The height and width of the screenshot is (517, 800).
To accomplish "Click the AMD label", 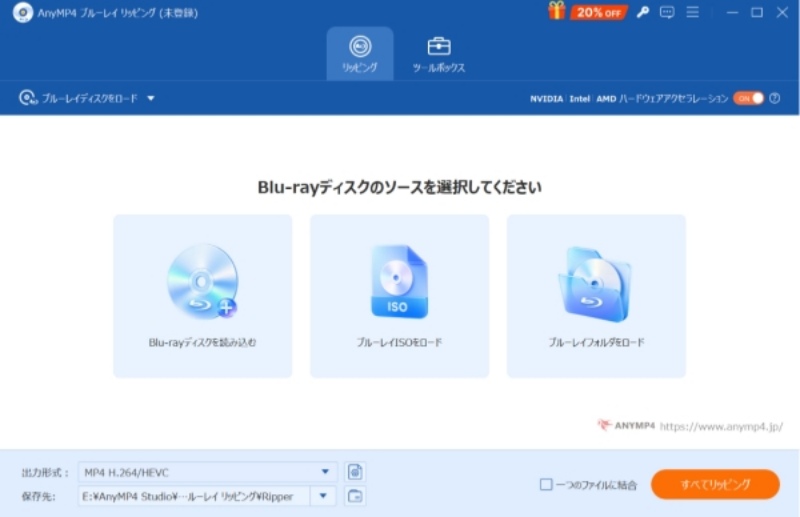I will tap(606, 99).
